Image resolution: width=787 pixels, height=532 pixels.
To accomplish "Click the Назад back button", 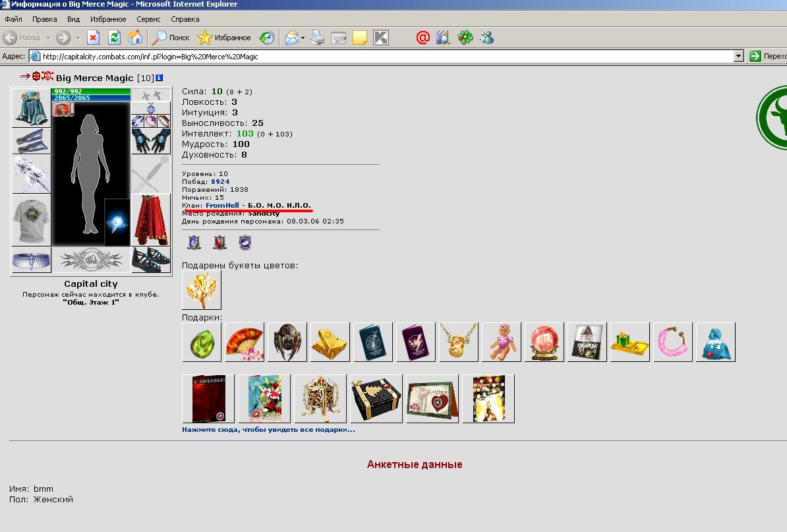I will (x=22, y=38).
